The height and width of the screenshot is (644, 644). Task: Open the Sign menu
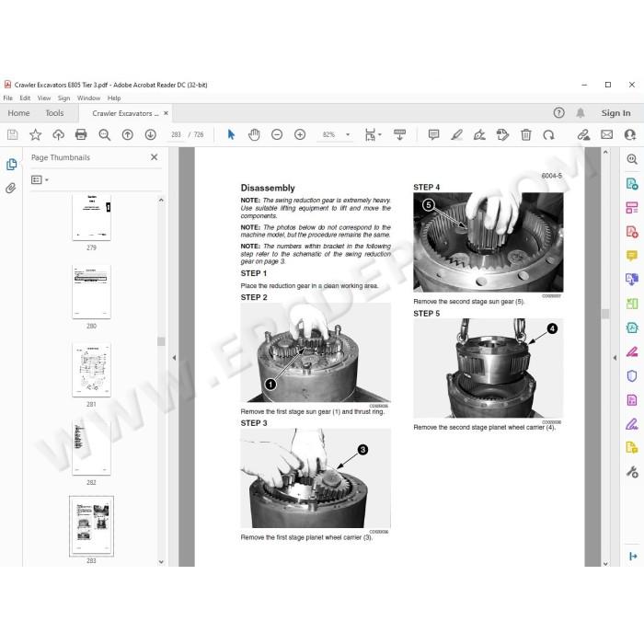tap(63, 98)
